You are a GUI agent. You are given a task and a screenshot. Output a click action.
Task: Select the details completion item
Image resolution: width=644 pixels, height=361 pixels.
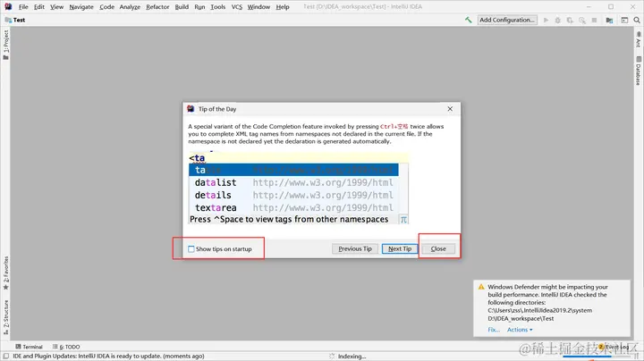point(293,196)
